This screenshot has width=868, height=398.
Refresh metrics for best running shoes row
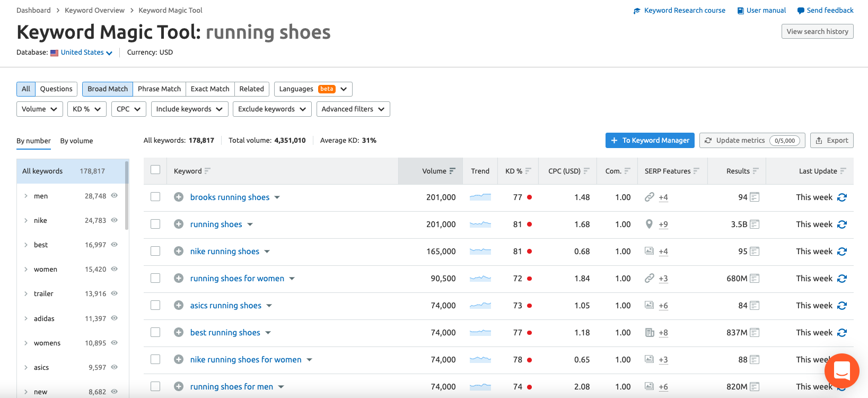842,333
